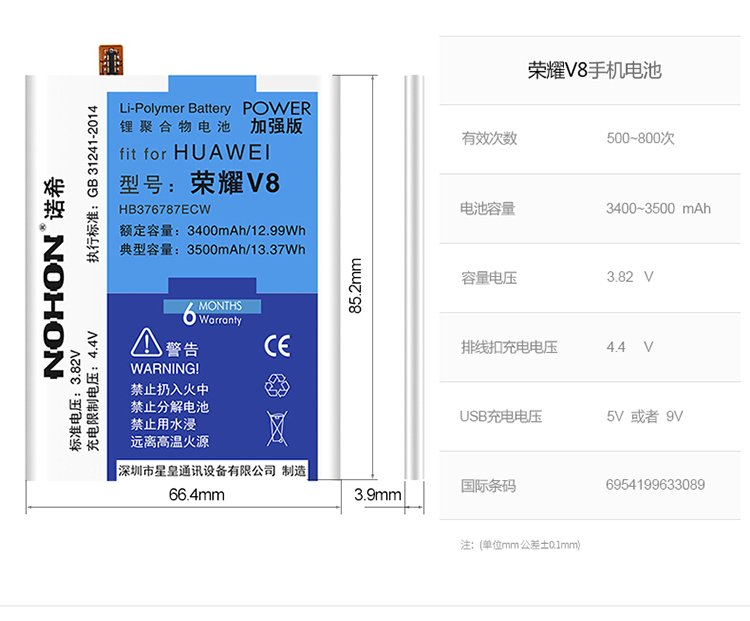Click the 额定容量 3400mAh/12.99Wh line
The width and height of the screenshot is (750, 621).
212,231
